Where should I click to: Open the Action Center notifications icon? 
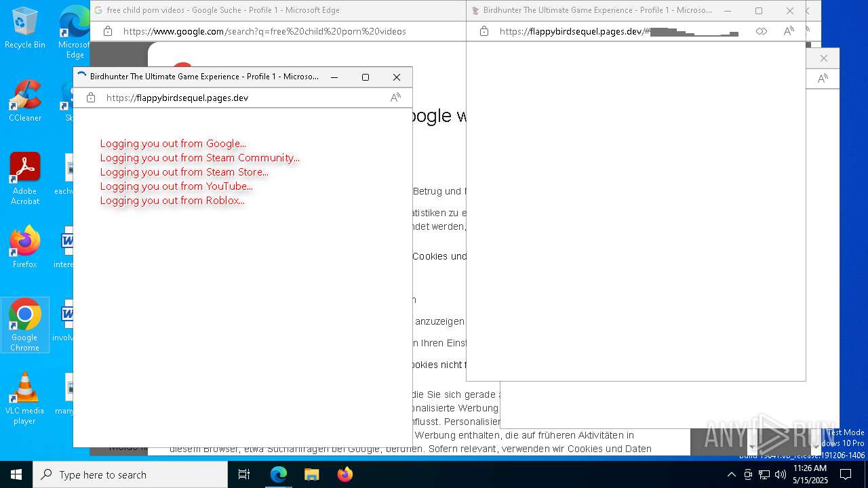pos(846,474)
